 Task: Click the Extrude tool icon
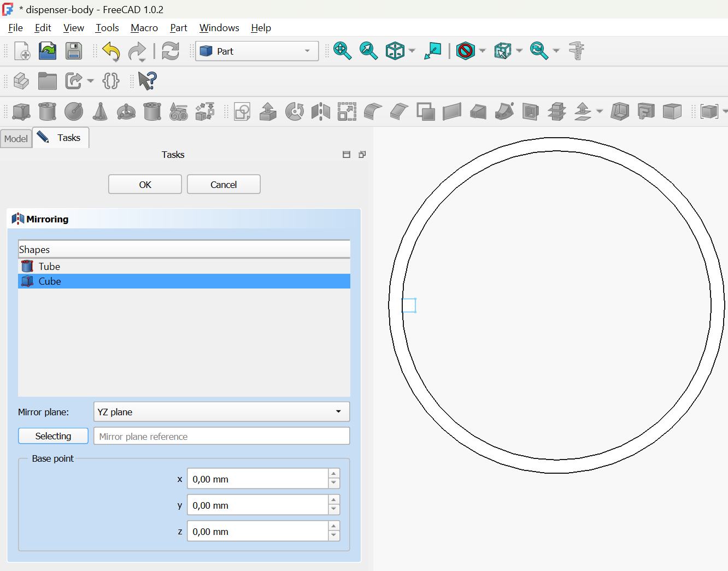coord(268,111)
